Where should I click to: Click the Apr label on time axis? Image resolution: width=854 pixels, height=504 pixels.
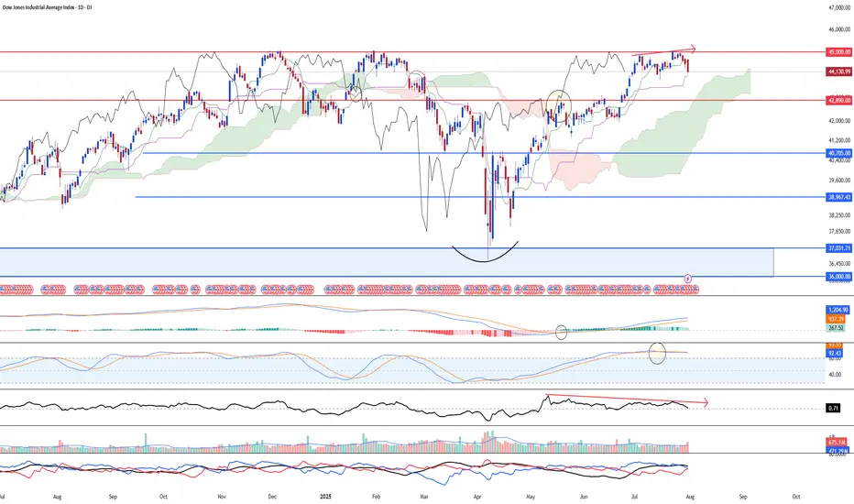coord(477,497)
